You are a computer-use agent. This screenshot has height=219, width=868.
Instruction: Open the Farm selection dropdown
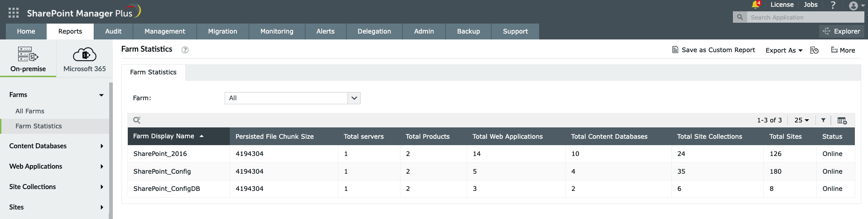click(x=293, y=98)
